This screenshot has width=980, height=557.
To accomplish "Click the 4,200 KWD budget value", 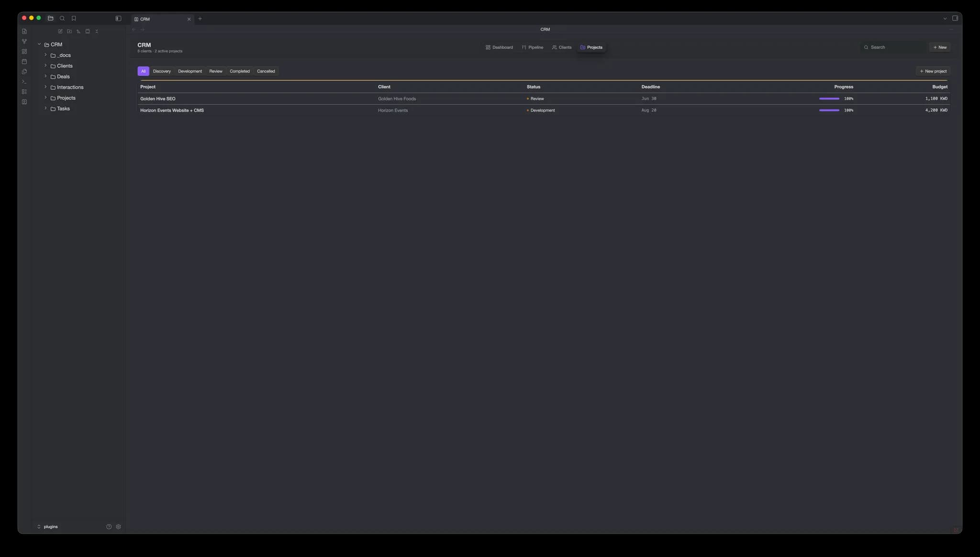I will (936, 111).
